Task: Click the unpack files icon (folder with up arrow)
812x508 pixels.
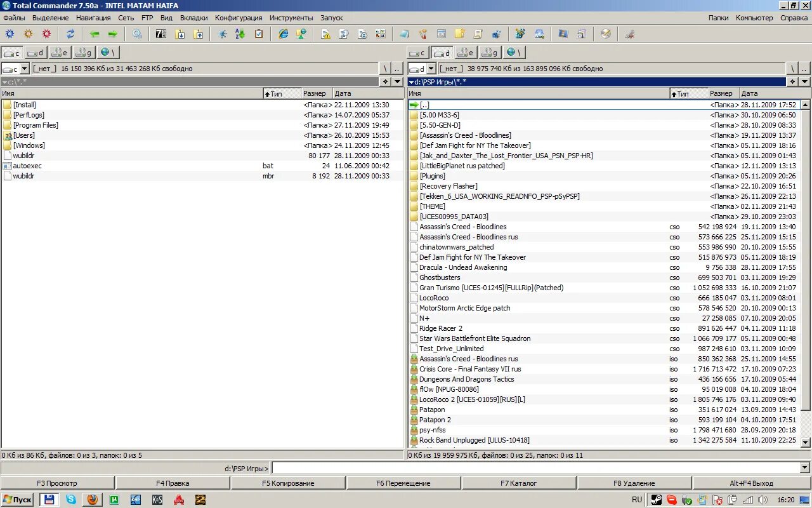Action: point(199,34)
